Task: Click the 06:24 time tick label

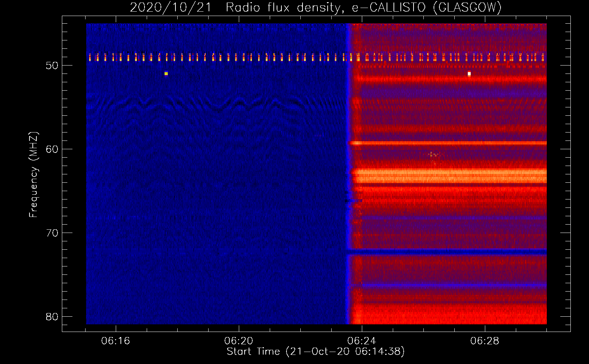Action: [362, 341]
